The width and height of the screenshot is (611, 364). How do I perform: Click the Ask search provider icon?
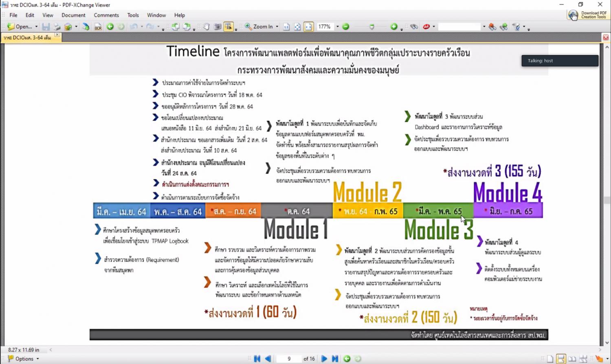tap(426, 26)
